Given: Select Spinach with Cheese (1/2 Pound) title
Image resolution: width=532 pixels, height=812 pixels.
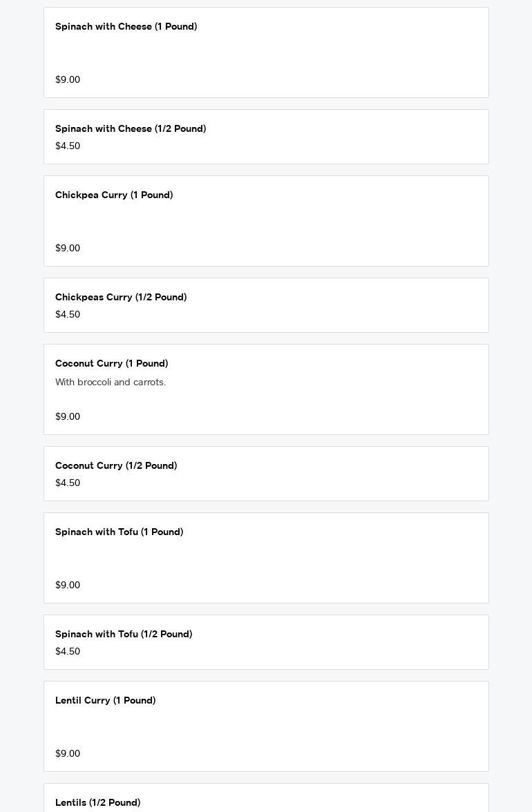Looking at the screenshot, I should [131, 129].
